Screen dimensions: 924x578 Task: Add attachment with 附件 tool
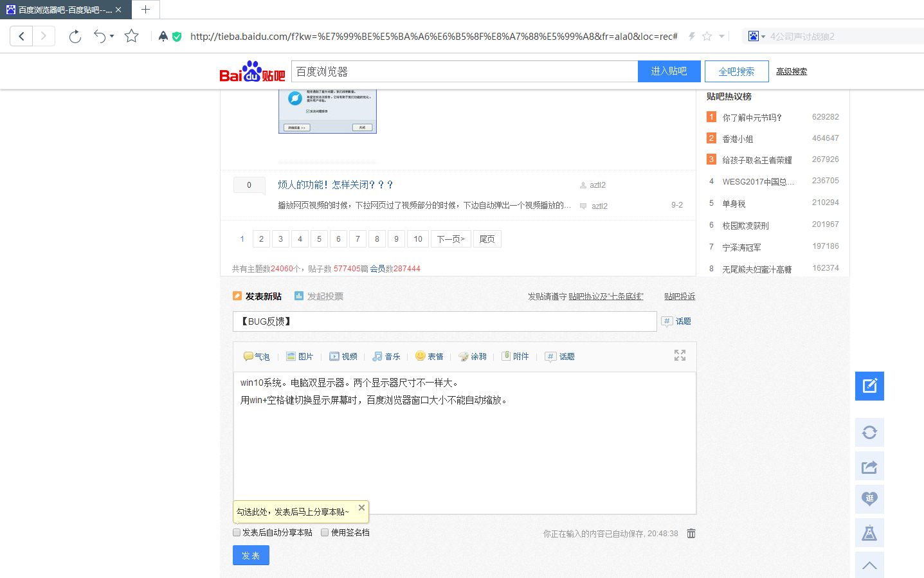click(516, 356)
